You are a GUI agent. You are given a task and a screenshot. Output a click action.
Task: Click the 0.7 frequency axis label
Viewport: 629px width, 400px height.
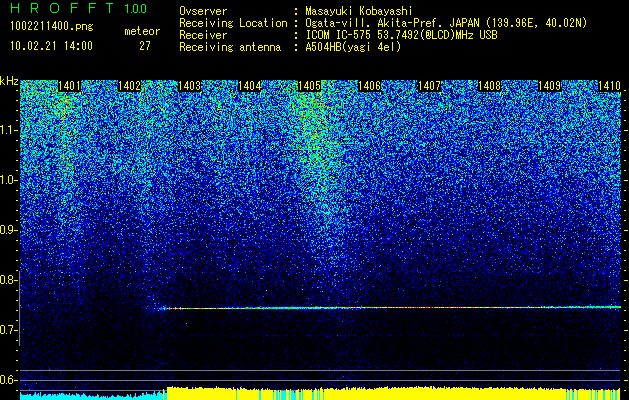[8, 330]
